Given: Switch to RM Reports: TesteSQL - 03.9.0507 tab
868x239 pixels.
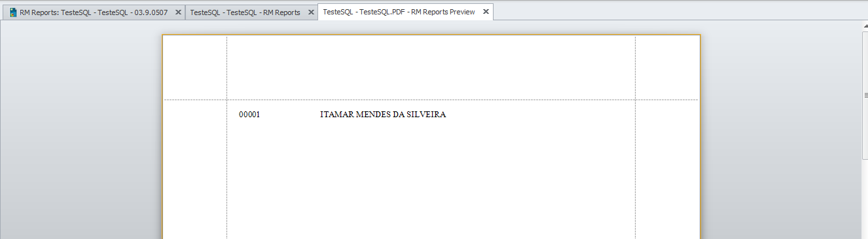Looking at the screenshot, I should coord(92,12).
